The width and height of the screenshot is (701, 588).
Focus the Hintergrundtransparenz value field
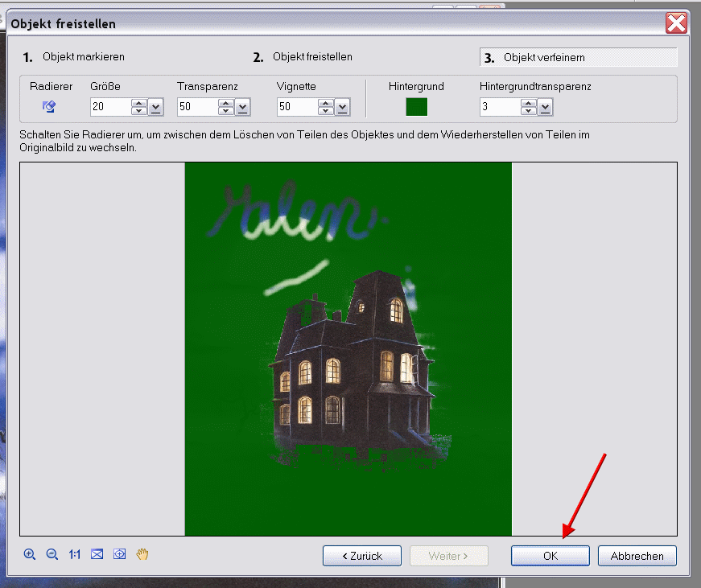501,107
